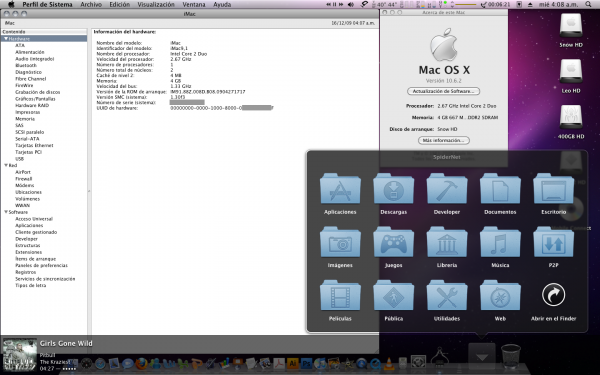This screenshot has width=600, height=375.
Task: Open the Ayuda menu
Action: (x=222, y=5)
